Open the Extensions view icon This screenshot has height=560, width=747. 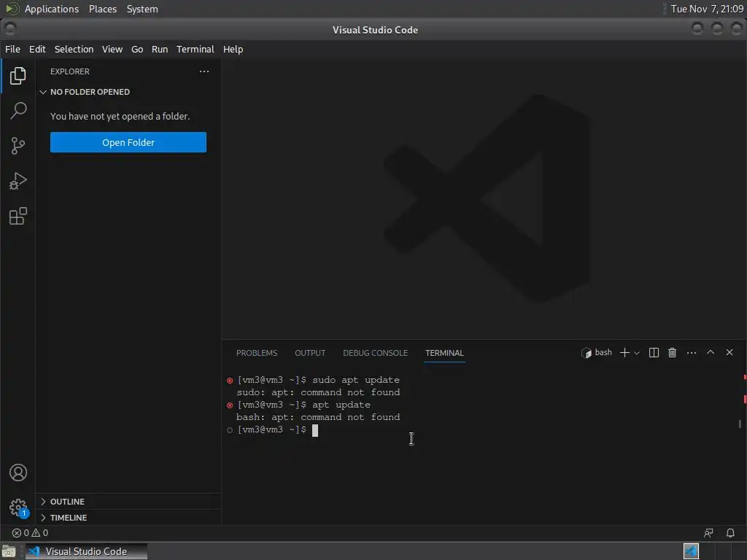pos(18,216)
